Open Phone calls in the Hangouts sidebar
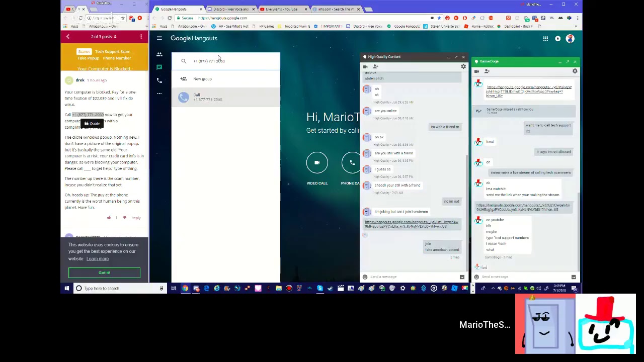This screenshot has width=644, height=362. 159,80
